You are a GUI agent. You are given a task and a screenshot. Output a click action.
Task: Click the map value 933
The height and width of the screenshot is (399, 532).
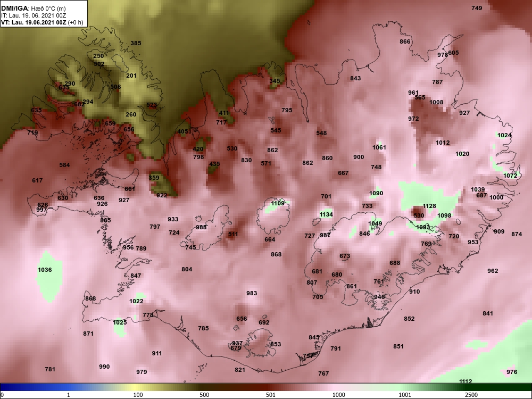173,219
